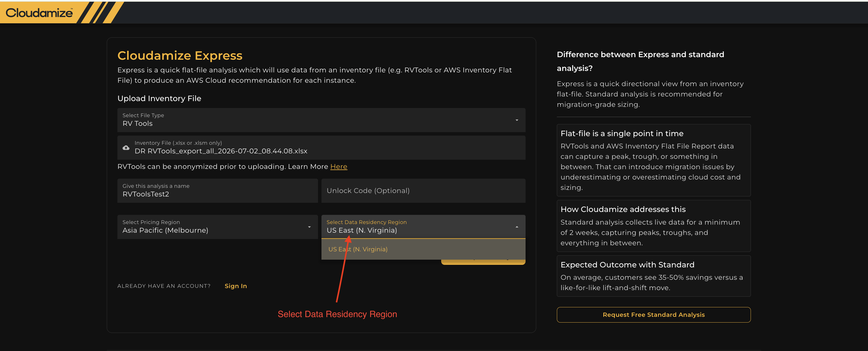868x351 pixels.
Task: Open the anonymize RVTools 'Here' link
Action: [x=339, y=167]
